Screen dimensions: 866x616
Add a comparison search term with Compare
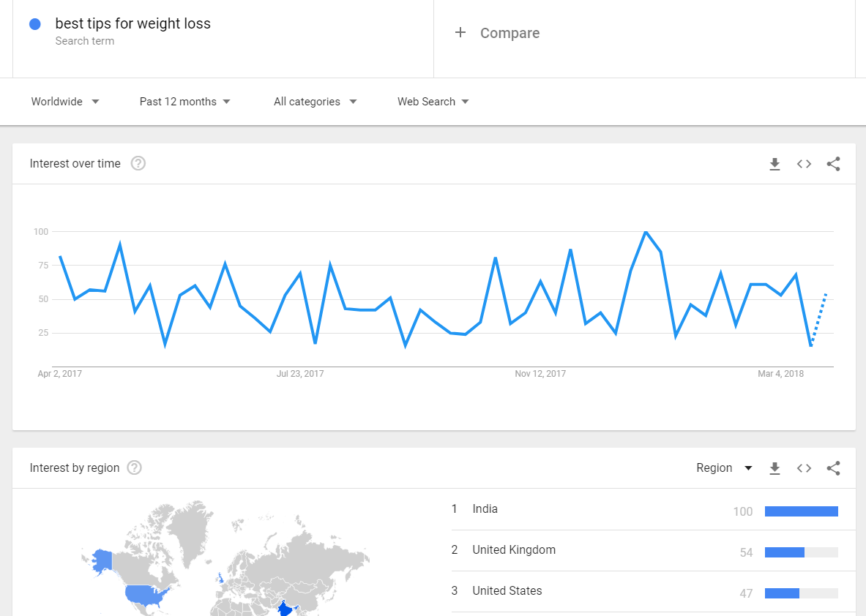pos(497,32)
